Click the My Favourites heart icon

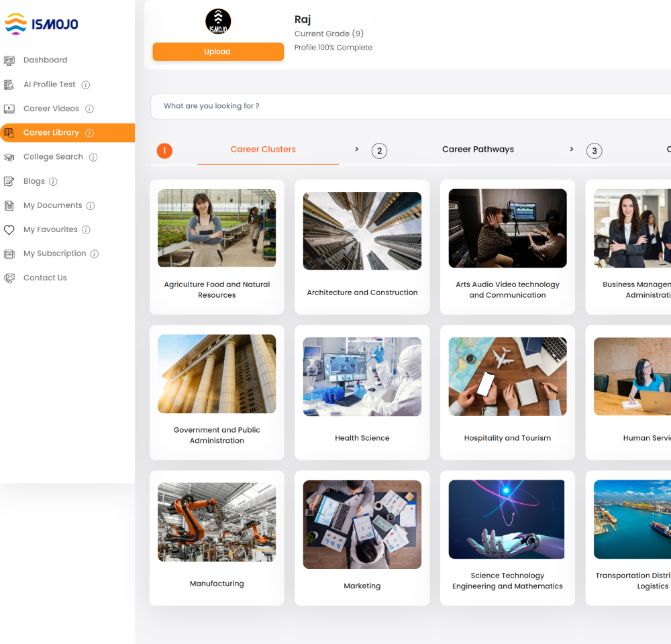click(9, 230)
